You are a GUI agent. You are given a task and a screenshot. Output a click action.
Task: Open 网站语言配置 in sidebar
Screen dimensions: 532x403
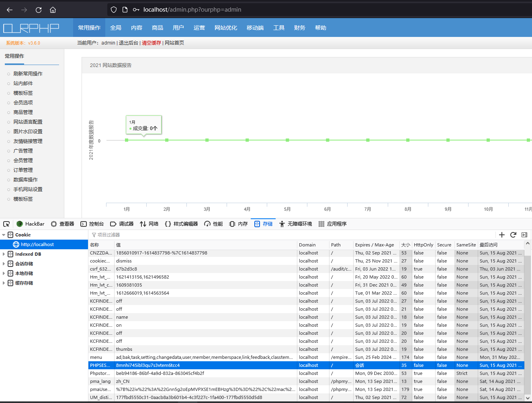28,122
